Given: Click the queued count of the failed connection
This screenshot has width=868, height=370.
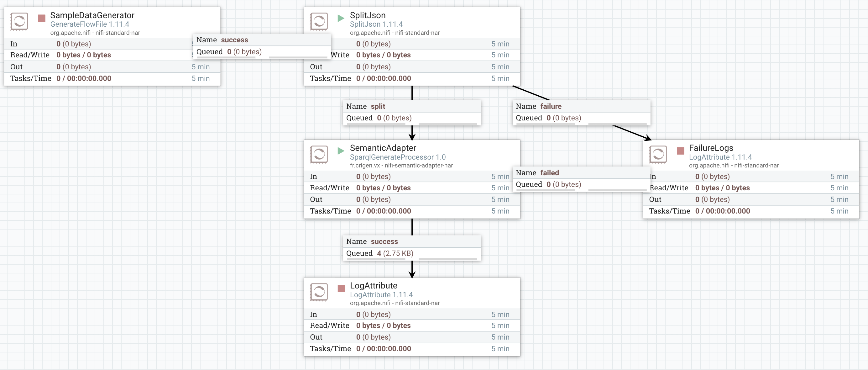Looking at the screenshot, I should 564,184.
